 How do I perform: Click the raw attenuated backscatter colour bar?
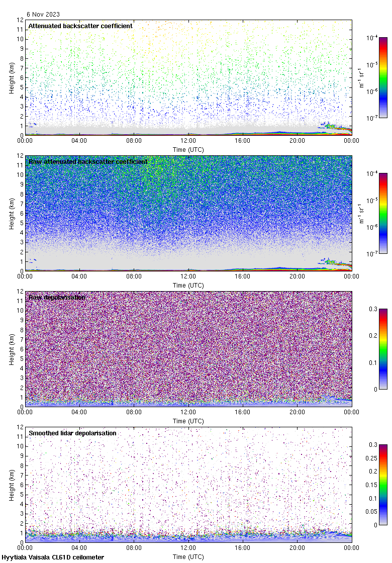click(383, 213)
